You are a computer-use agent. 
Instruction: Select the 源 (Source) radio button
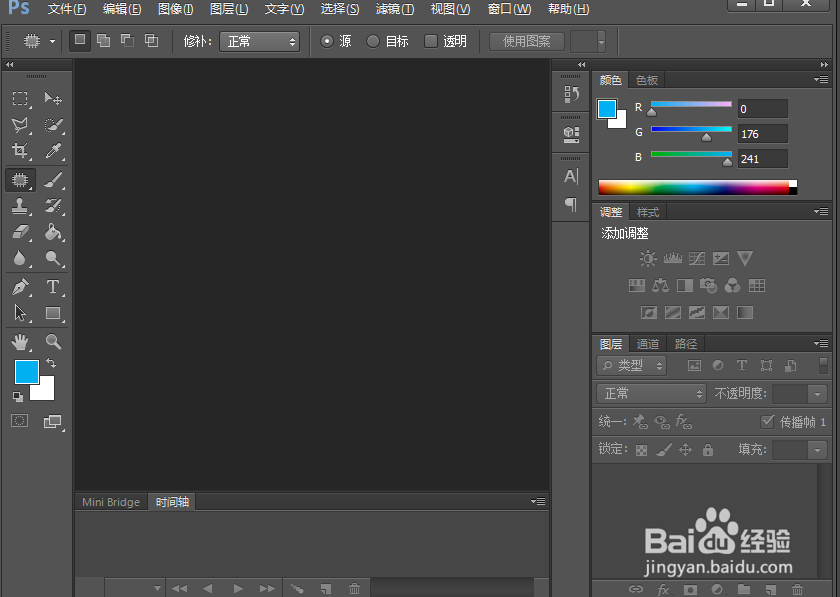[x=327, y=41]
